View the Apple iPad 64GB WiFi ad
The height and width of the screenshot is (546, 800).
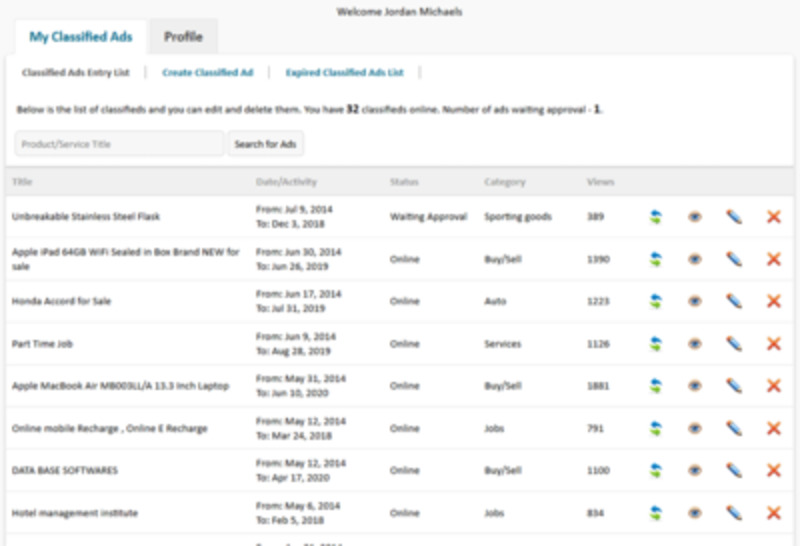[694, 259]
